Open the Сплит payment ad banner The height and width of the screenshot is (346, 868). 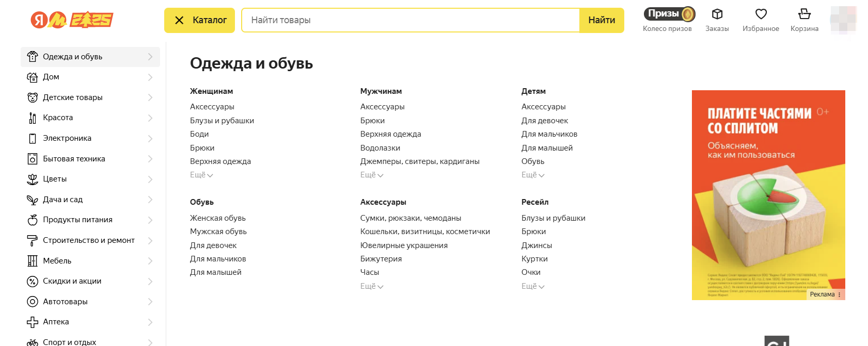tap(768, 195)
